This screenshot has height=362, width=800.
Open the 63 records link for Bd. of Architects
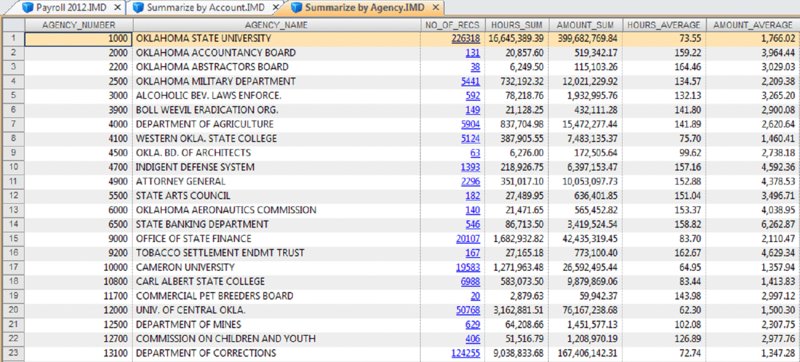(x=475, y=153)
